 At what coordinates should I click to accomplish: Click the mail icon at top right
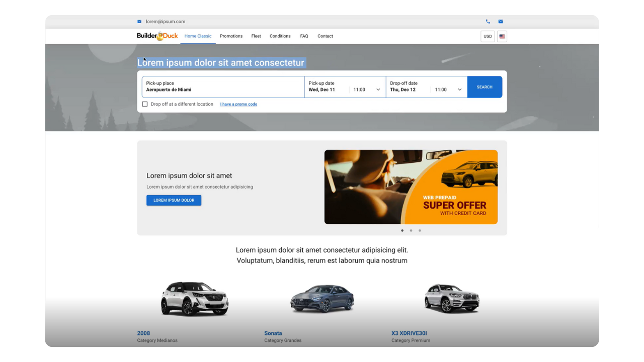[501, 22]
